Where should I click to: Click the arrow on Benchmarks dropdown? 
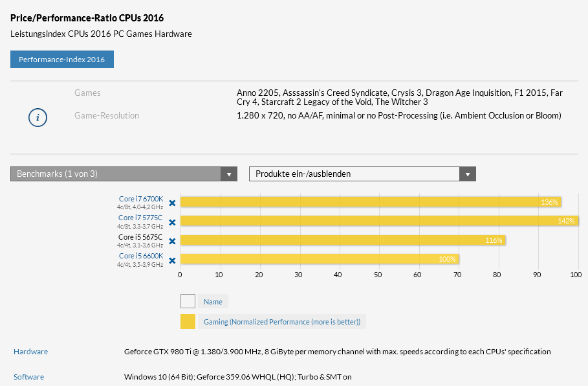[229, 174]
